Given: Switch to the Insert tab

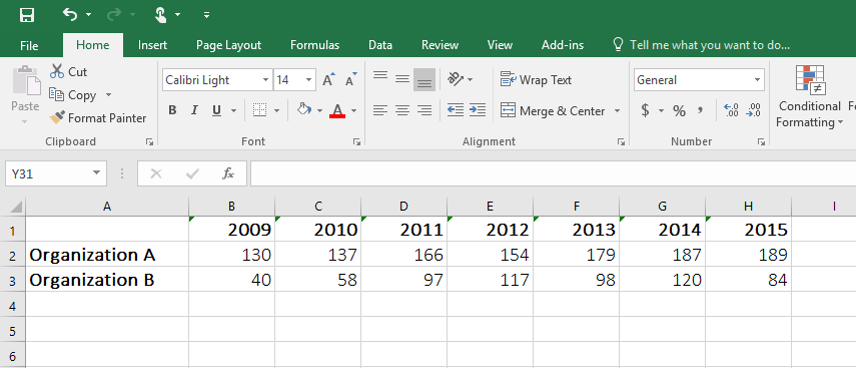Looking at the screenshot, I should (152, 45).
